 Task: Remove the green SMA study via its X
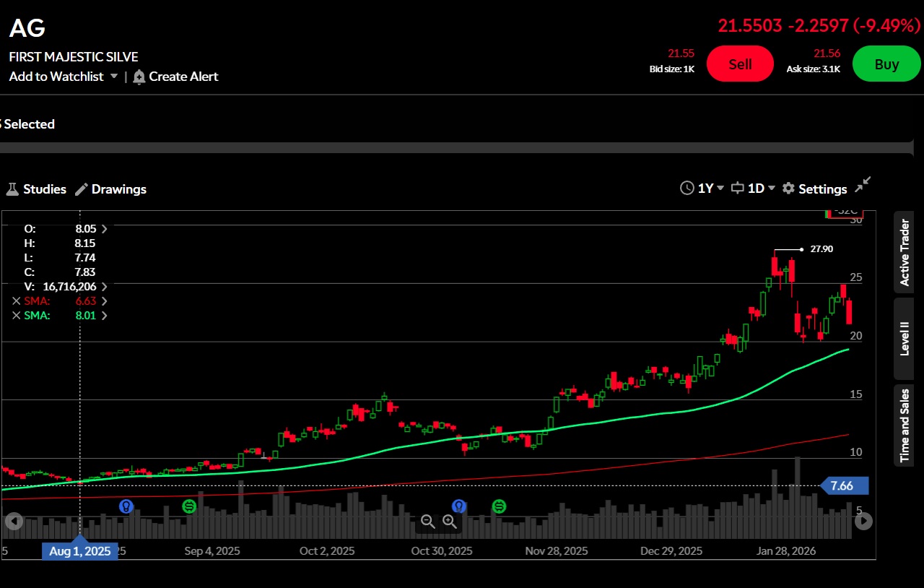pyautogui.click(x=16, y=316)
